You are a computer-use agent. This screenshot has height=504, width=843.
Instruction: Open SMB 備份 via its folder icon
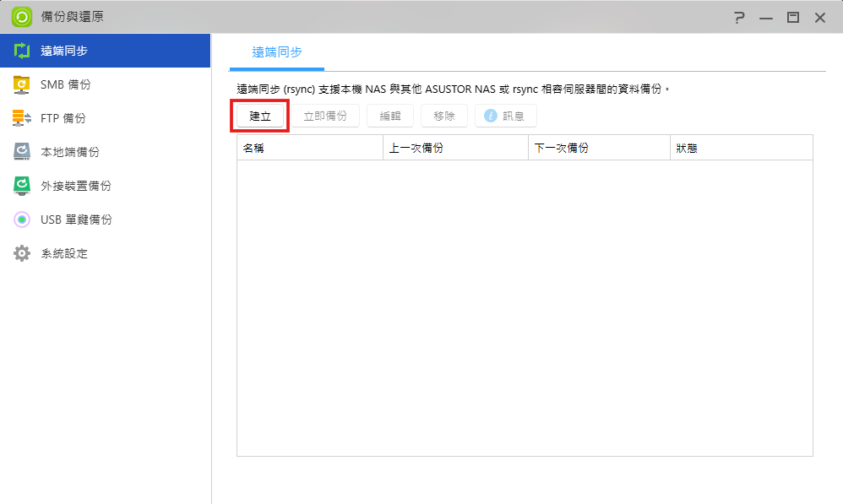click(x=21, y=84)
